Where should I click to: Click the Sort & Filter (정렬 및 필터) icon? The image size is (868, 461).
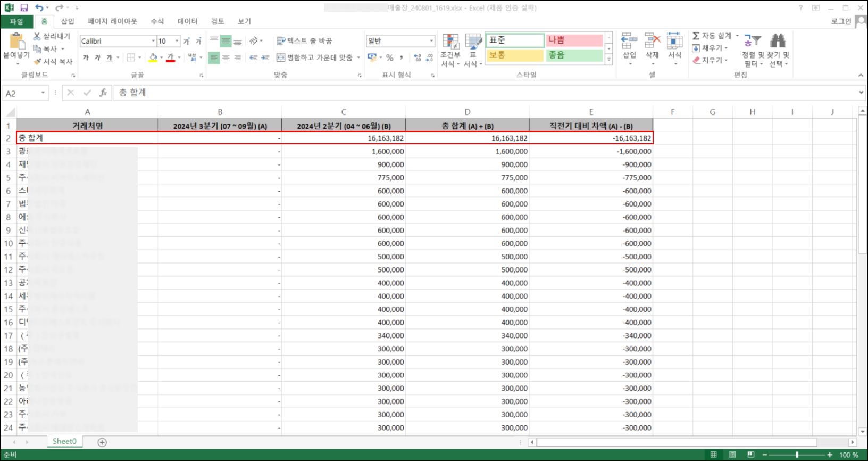pos(752,41)
